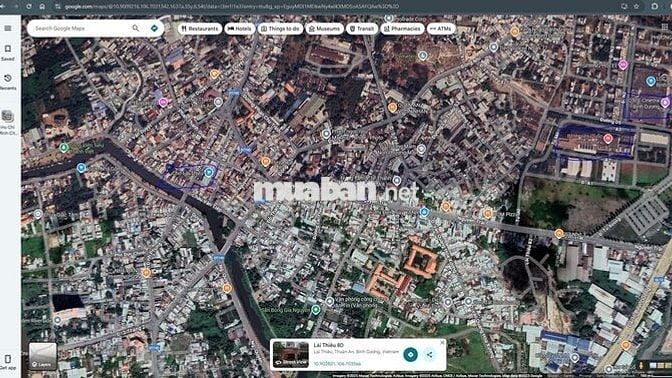
Task: Open the Layers map type switcher
Action: (x=42, y=356)
